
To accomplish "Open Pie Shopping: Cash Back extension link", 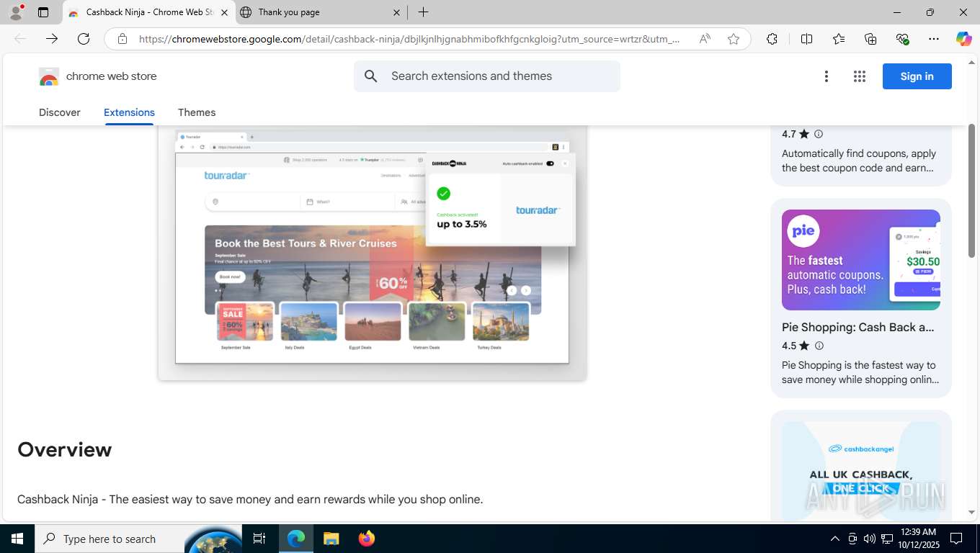I will [857, 327].
